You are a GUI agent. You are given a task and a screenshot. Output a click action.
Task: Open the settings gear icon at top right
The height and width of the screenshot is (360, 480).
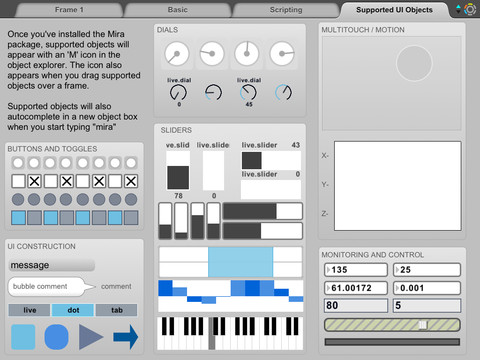[x=470, y=9]
